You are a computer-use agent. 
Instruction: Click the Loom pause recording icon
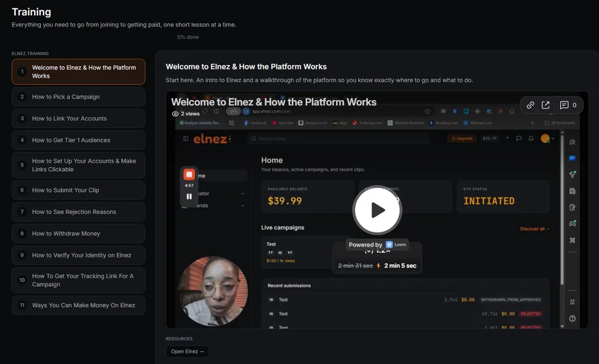(x=189, y=196)
